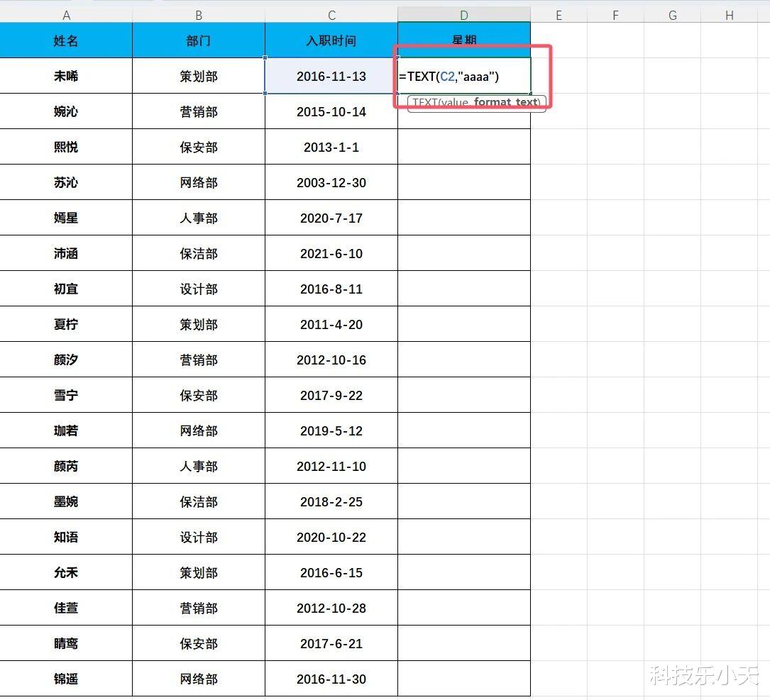Click 策划部 in the 未晞 row

click(x=199, y=76)
